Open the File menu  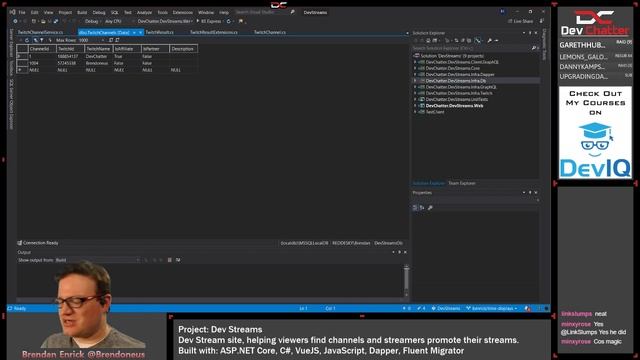click(x=22, y=13)
